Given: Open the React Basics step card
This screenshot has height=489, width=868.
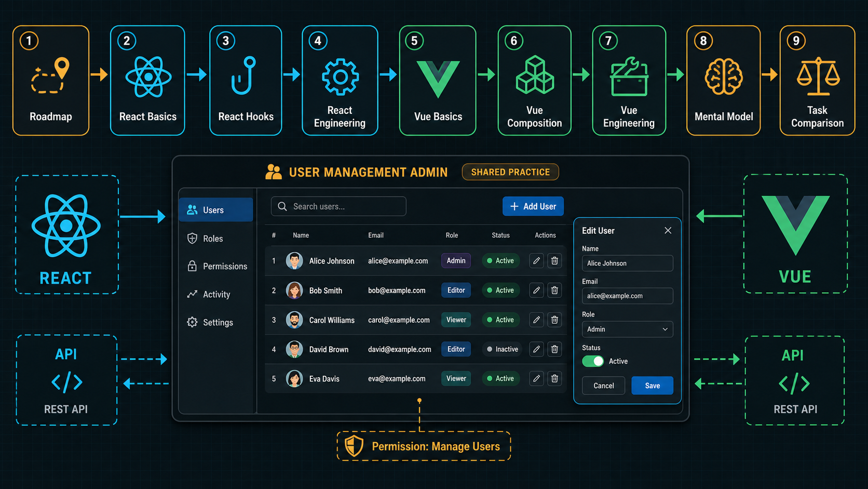Looking at the screenshot, I should [147, 81].
